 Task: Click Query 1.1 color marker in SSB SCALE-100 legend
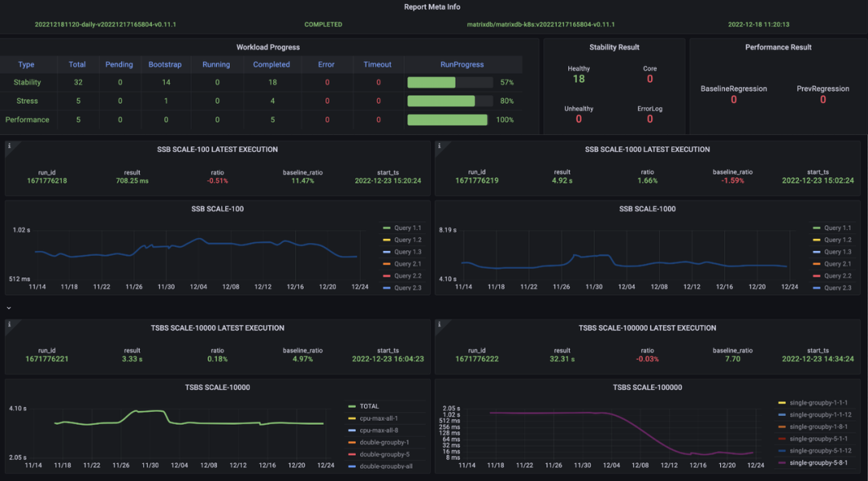pos(387,228)
